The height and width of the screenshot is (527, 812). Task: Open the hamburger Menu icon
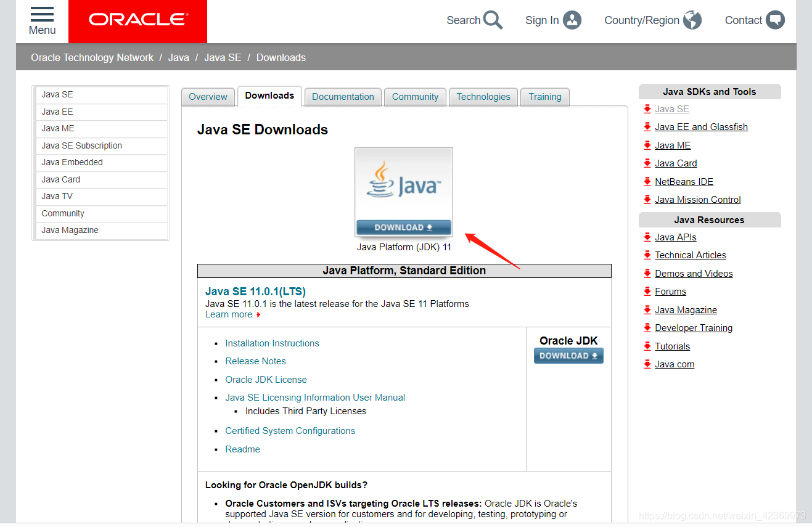point(42,14)
